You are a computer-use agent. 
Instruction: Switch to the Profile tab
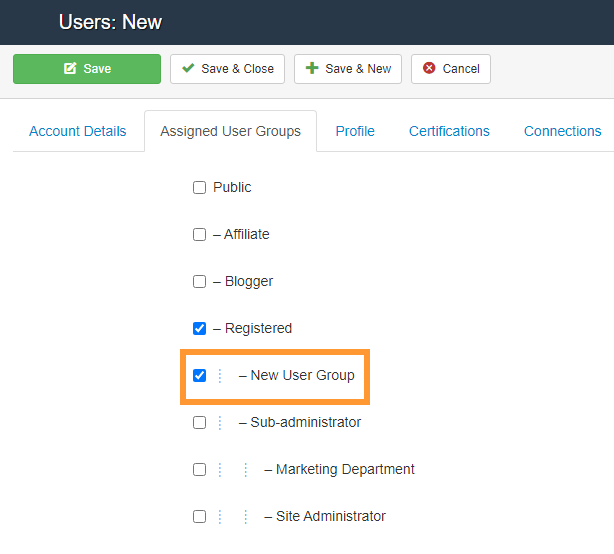coord(355,131)
